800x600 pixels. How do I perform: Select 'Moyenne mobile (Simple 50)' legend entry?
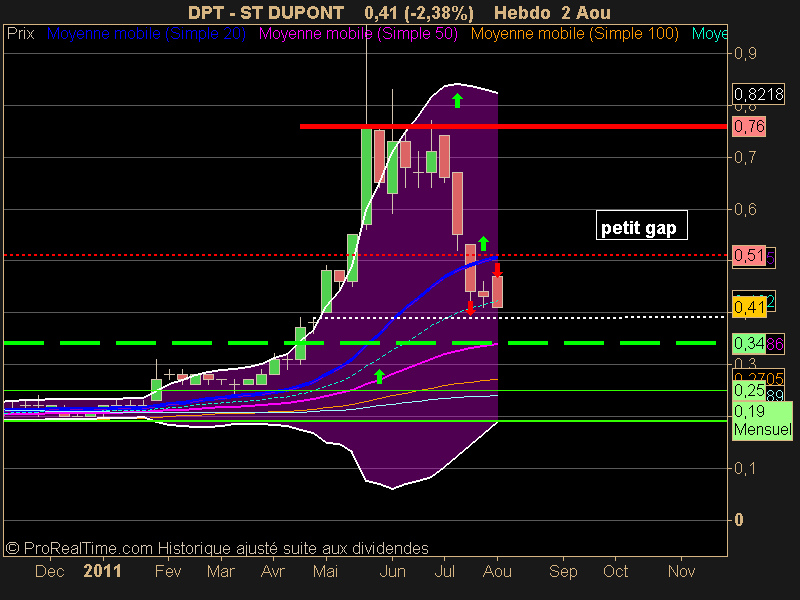[358, 34]
